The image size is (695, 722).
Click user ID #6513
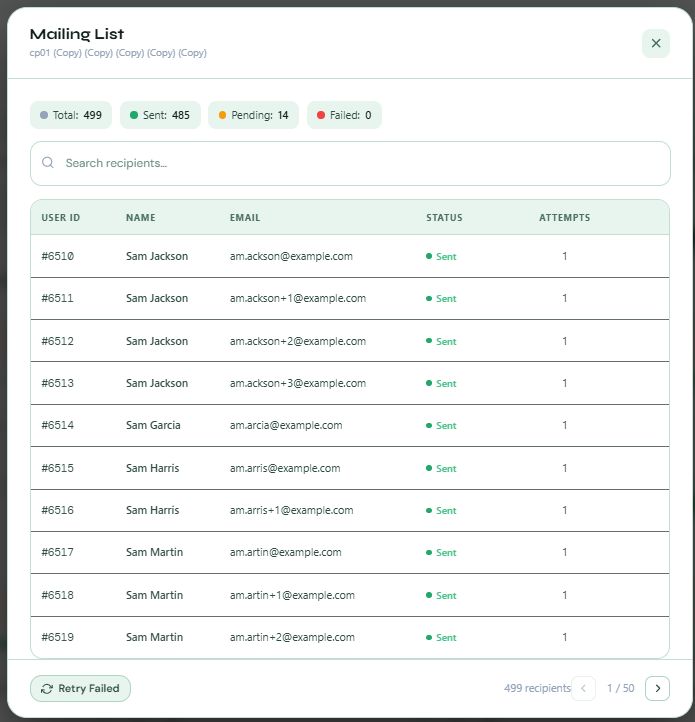58,383
